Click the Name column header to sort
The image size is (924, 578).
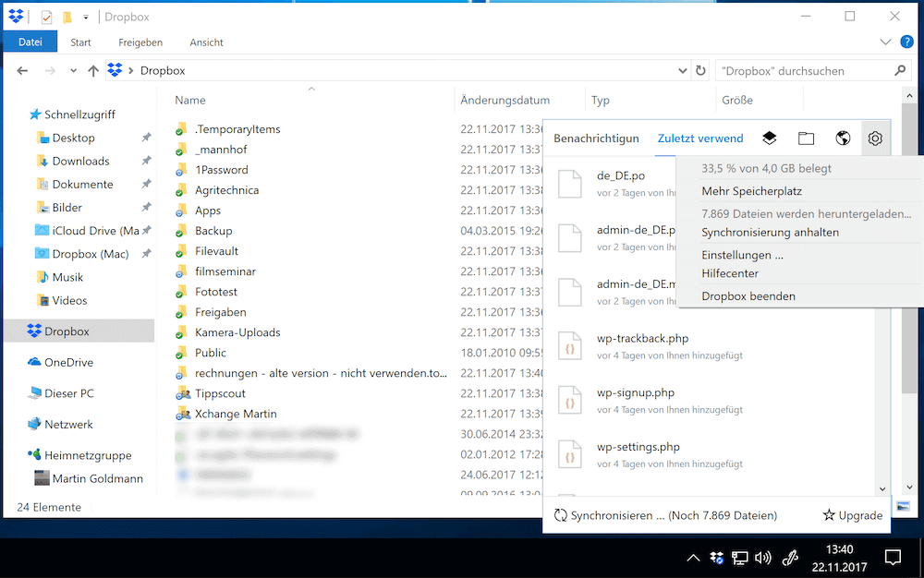[x=190, y=100]
